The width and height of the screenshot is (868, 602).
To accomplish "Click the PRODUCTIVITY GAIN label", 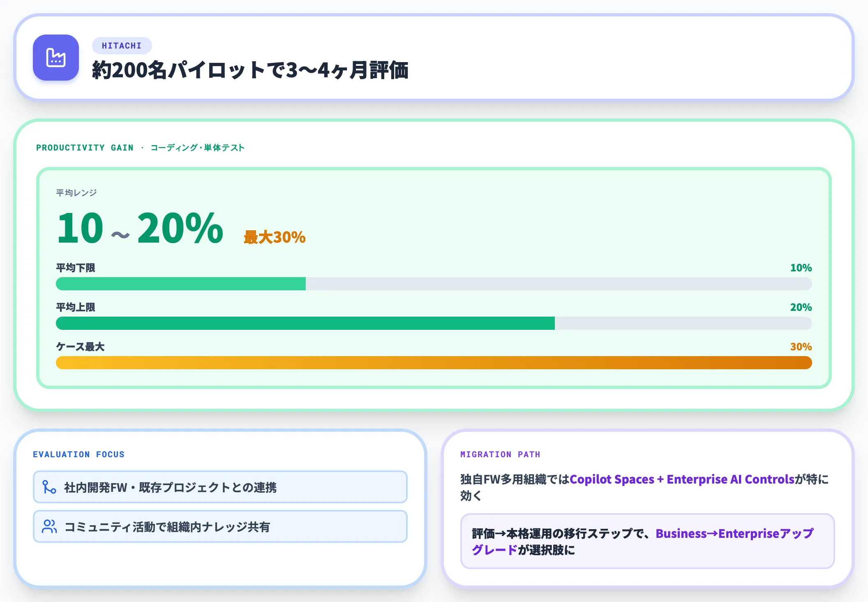I will [x=85, y=148].
